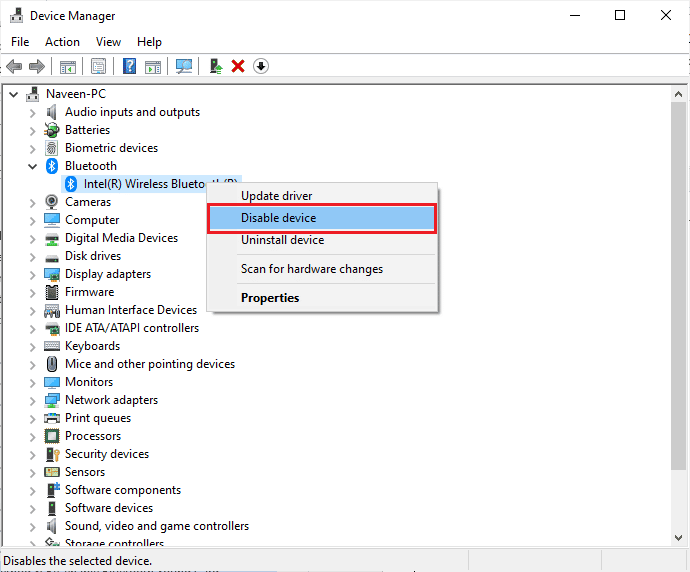Screen dimensions: 690x572
Task: Click the Bluetooth category icon
Action: 52,166
